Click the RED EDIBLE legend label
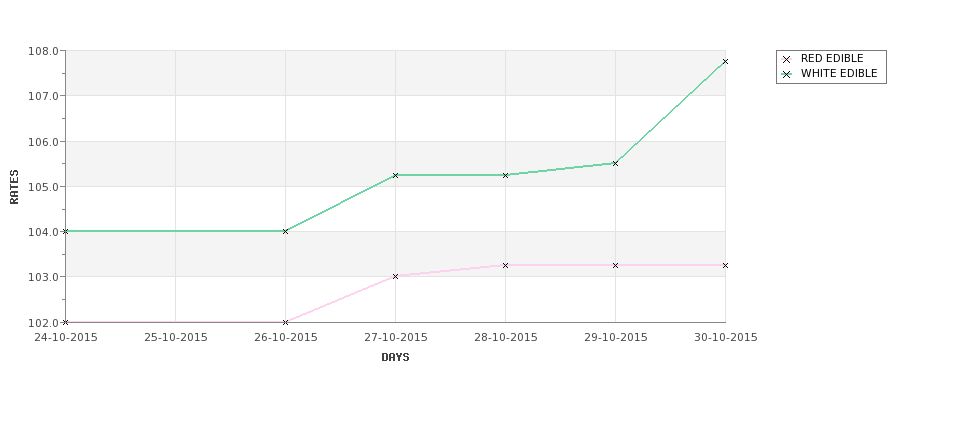This screenshot has width=975, height=429. (x=832, y=58)
